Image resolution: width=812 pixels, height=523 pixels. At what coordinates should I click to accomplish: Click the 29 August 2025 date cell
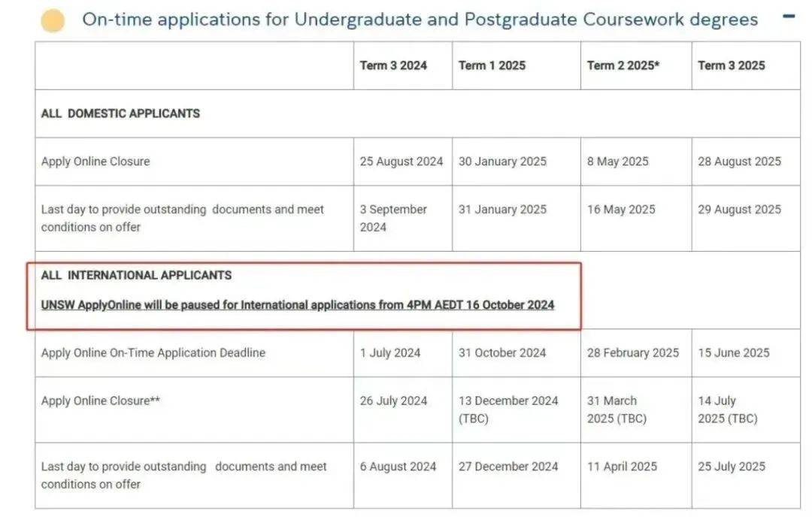click(x=739, y=210)
